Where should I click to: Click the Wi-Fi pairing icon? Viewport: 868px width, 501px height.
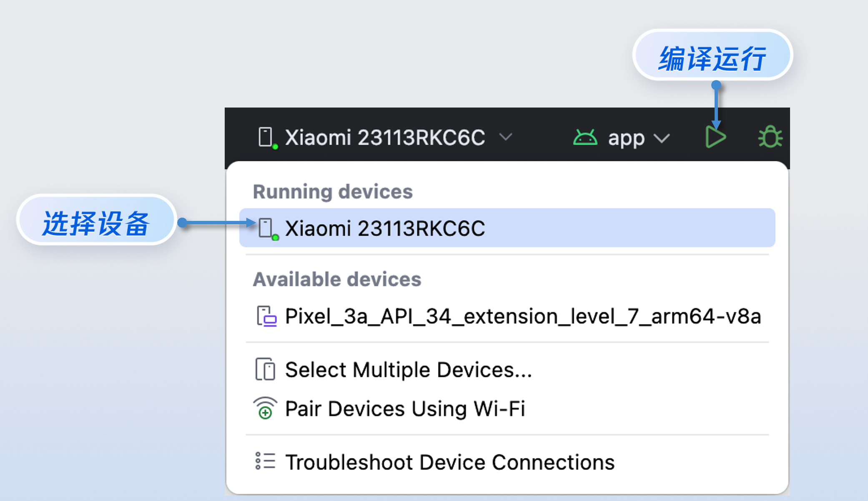click(265, 408)
